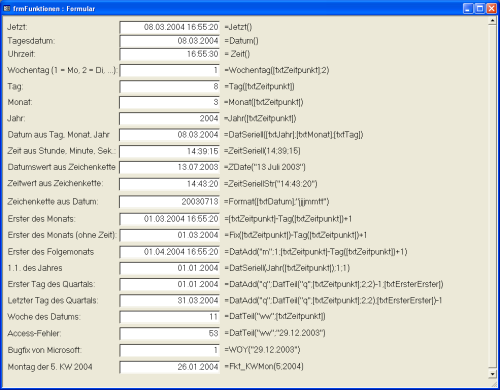Close the frmFunktionen form window
The height and width of the screenshot is (390, 500).
491,8
